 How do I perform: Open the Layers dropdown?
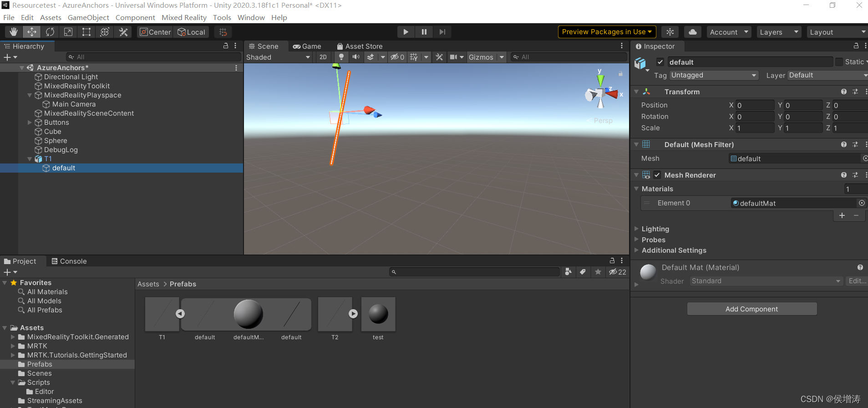coord(779,32)
